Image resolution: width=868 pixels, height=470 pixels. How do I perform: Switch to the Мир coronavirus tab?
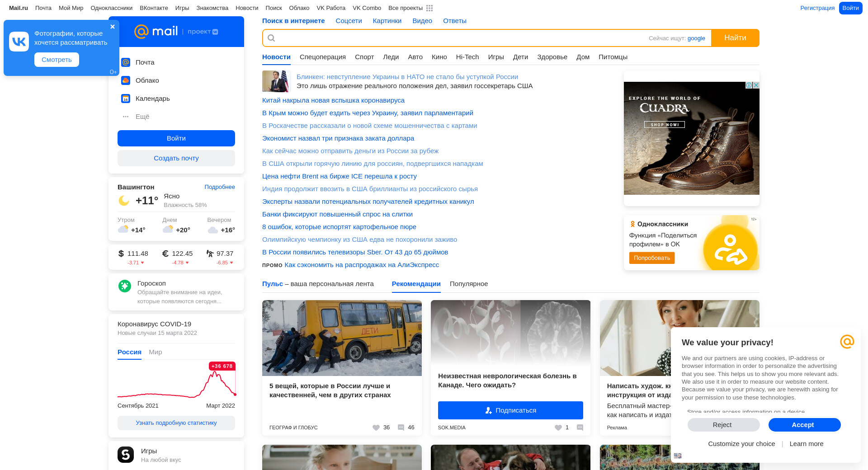click(x=155, y=352)
